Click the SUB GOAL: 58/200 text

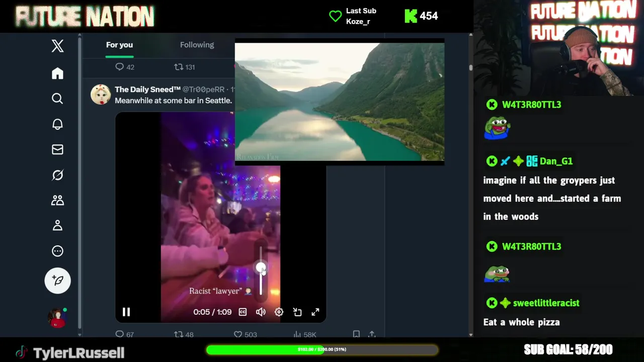568,349
